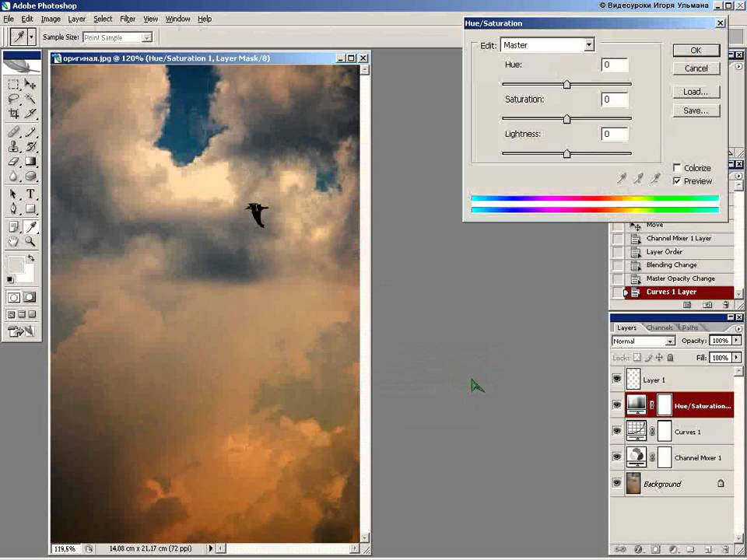Open the Filter menu

(128, 19)
